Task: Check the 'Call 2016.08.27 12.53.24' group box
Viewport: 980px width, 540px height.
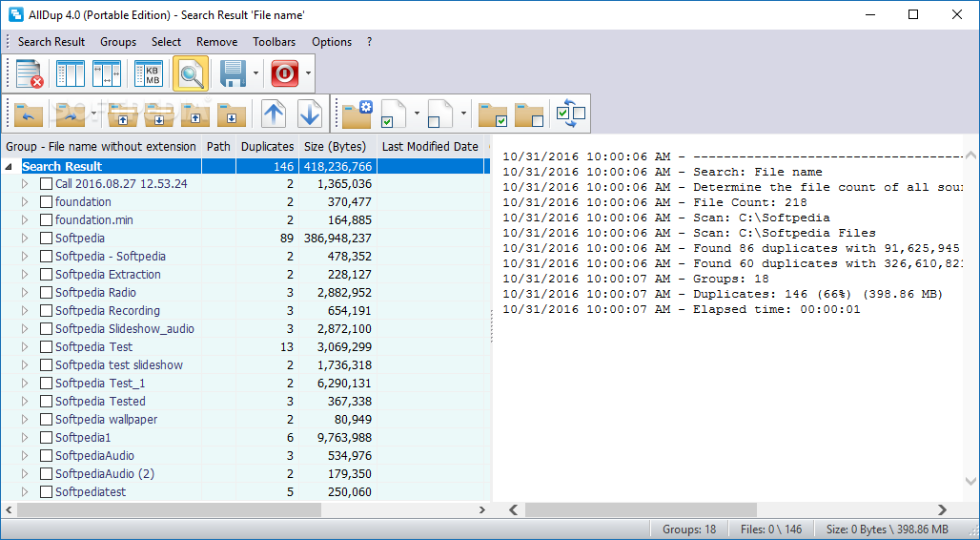Action: click(x=46, y=184)
